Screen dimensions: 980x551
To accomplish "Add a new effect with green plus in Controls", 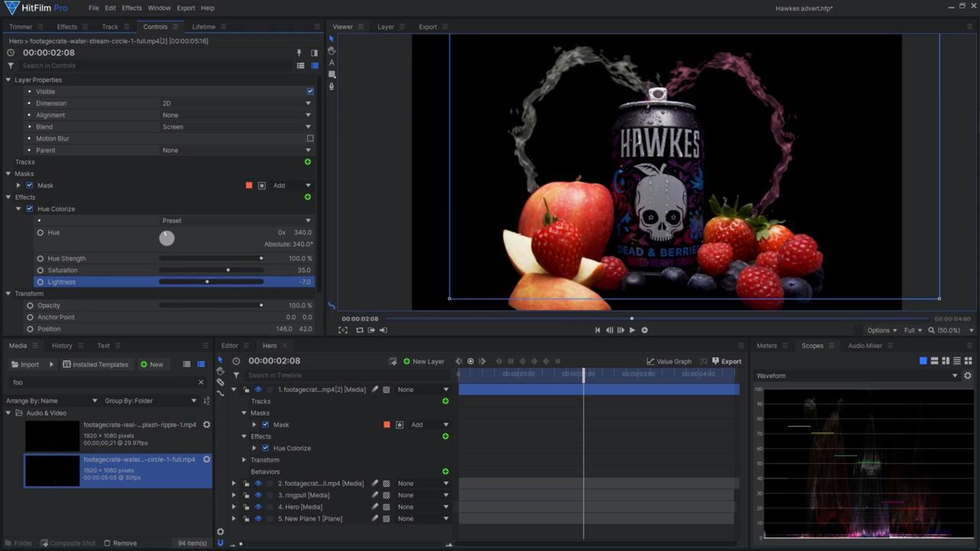I will 308,197.
